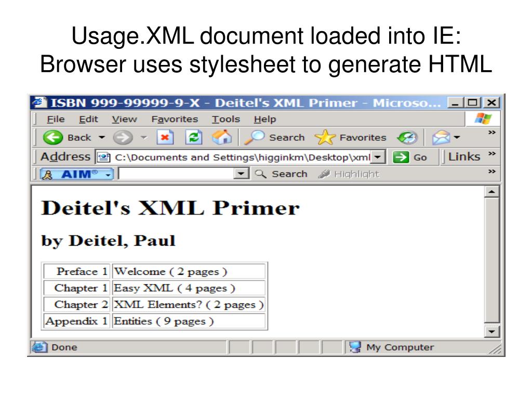Click the 'Easy XML ( 4 pages )' cell

coord(189,288)
